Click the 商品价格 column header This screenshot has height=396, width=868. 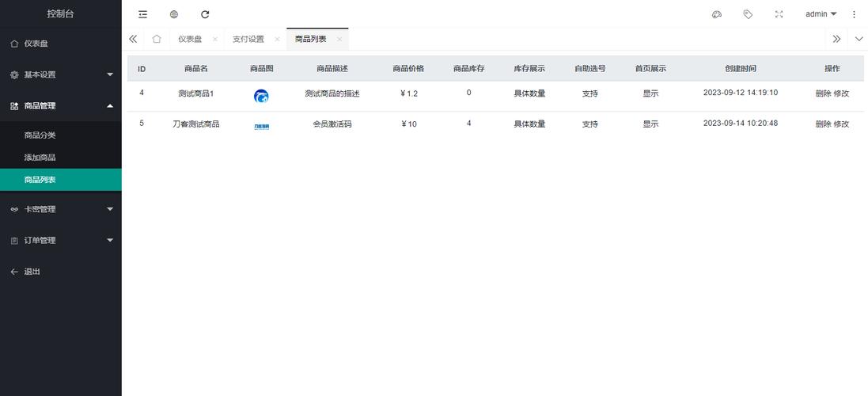coord(408,69)
